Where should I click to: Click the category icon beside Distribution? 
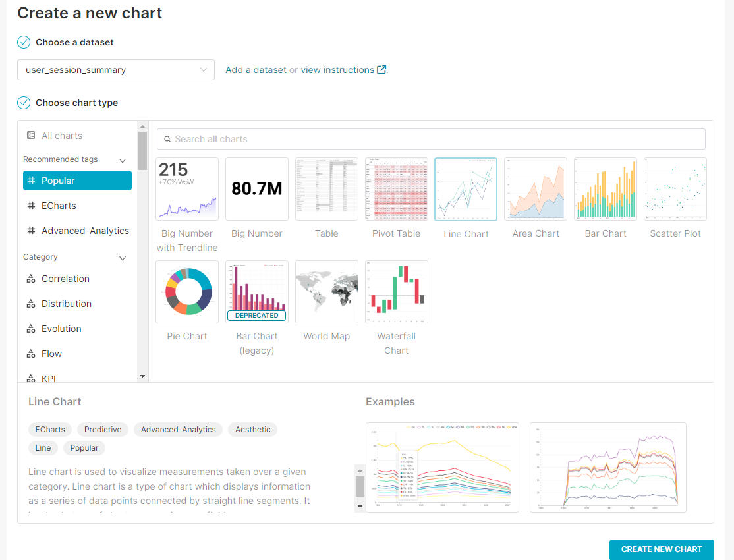pos(31,304)
